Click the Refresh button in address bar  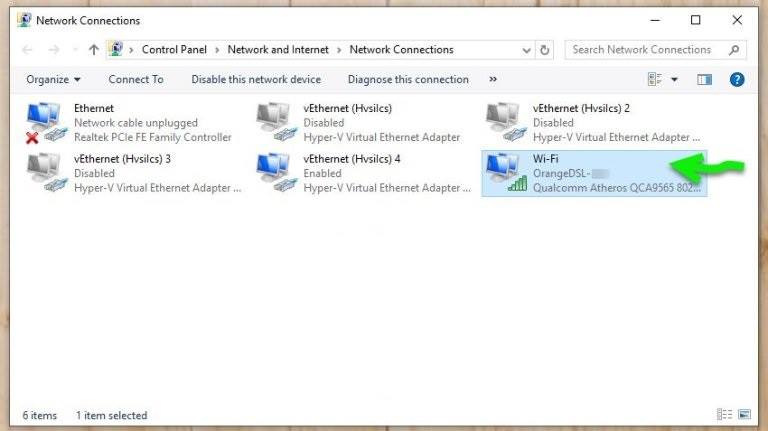(544, 50)
